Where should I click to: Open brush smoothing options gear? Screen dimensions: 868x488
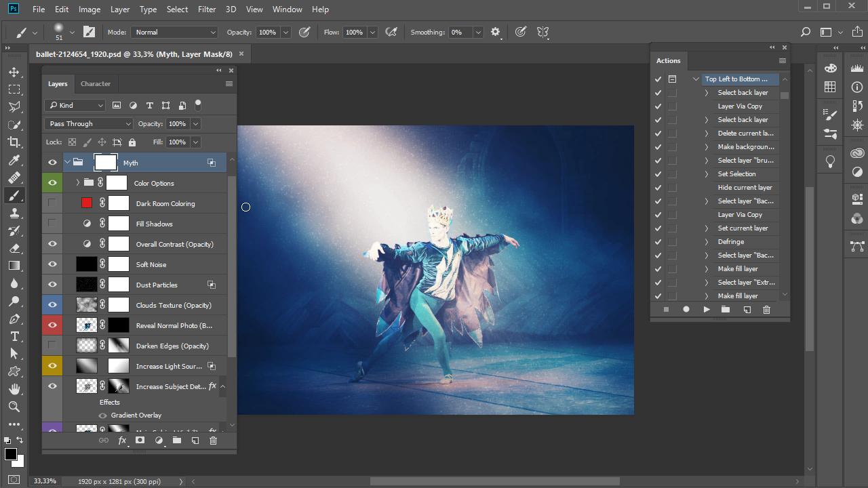pos(495,32)
